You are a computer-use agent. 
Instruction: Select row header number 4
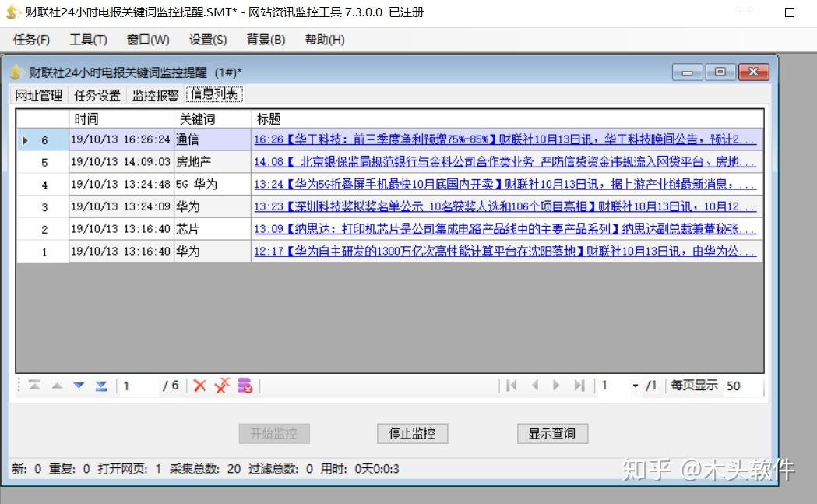[x=43, y=185]
